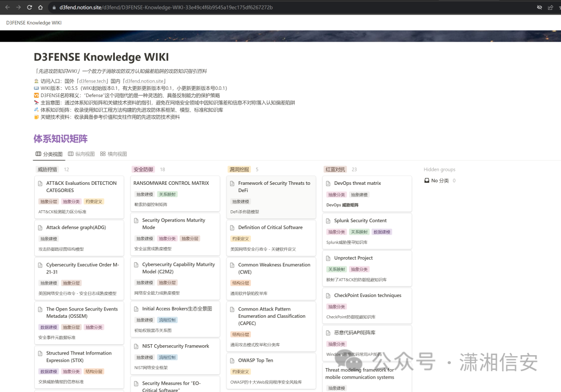Click page icon of Initial Access Brokers card

(x=136, y=309)
